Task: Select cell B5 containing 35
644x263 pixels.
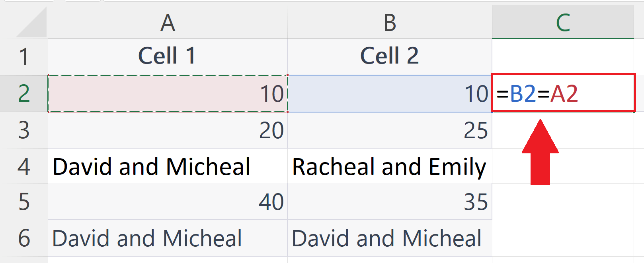Action: [389, 202]
